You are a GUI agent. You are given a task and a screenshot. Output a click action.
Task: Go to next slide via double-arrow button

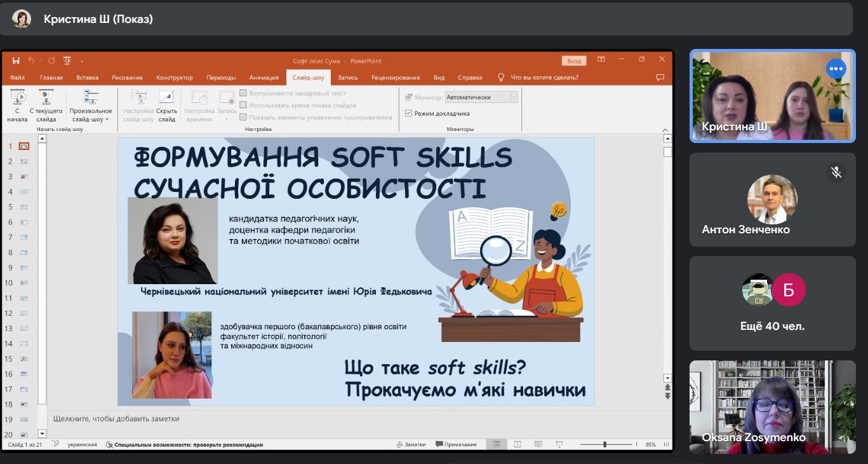pyautogui.click(x=667, y=395)
